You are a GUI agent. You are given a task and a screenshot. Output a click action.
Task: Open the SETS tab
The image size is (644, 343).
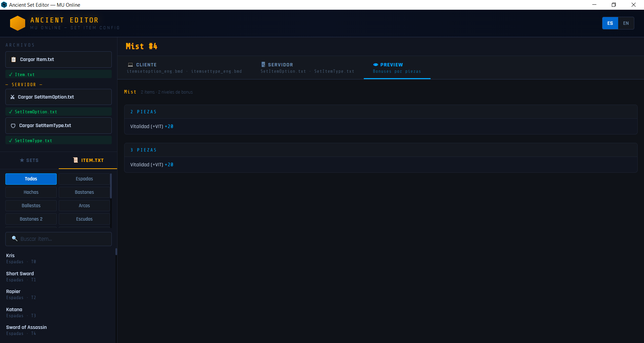click(x=29, y=160)
